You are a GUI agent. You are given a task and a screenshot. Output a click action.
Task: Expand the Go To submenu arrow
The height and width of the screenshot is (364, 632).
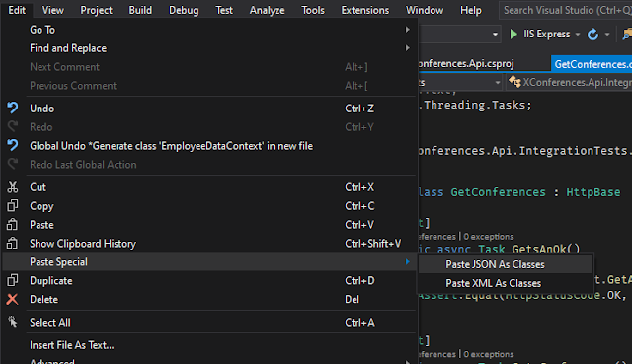point(407,30)
